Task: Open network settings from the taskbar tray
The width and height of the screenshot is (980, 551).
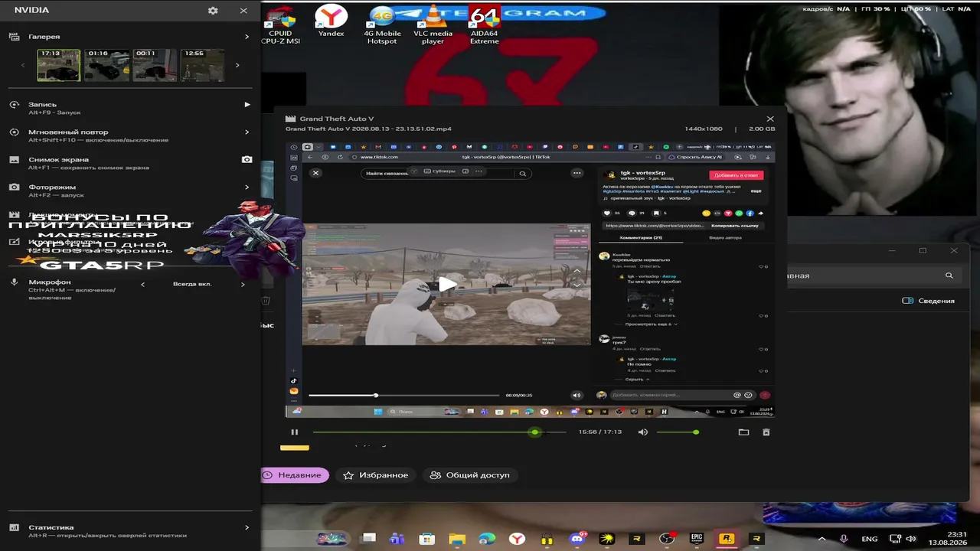Action: (x=894, y=539)
